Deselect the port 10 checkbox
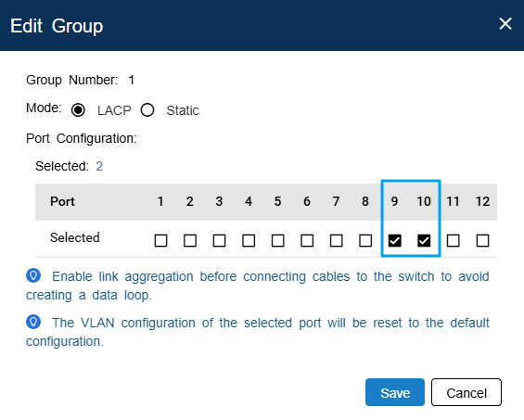 tap(424, 240)
